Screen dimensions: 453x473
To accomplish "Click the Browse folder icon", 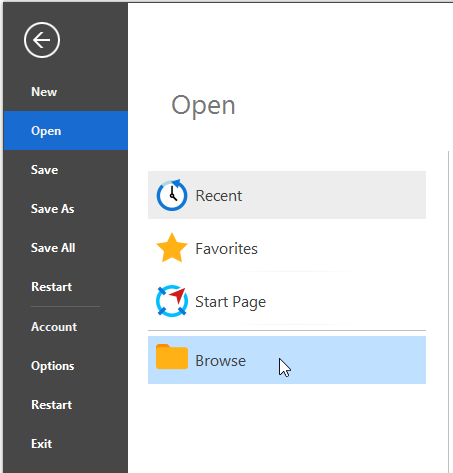I will point(172,357).
